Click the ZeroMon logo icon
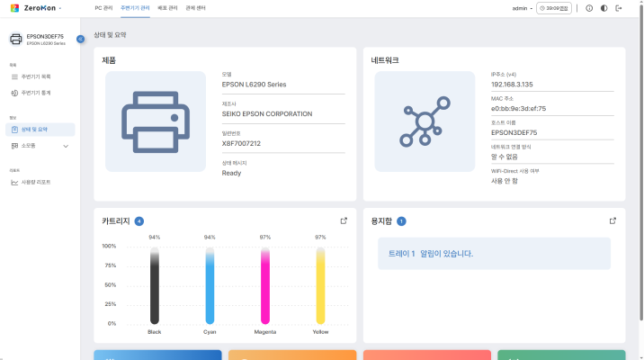 point(14,8)
